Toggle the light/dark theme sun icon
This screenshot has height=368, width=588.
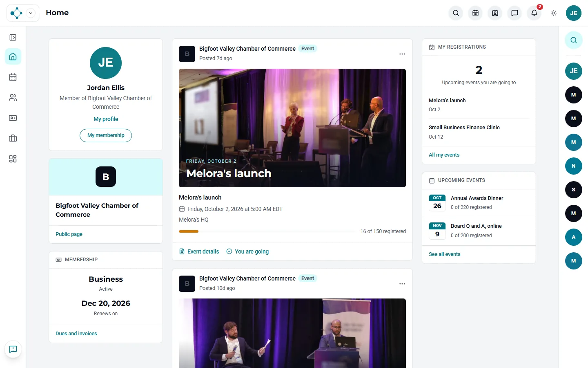click(x=554, y=13)
